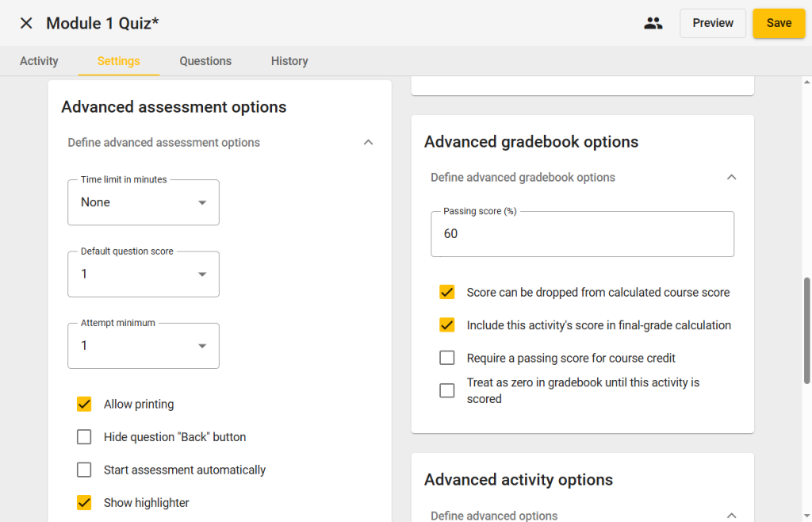Check Require a passing score for course credit
Image resolution: width=812 pixels, height=522 pixels.
click(x=447, y=359)
